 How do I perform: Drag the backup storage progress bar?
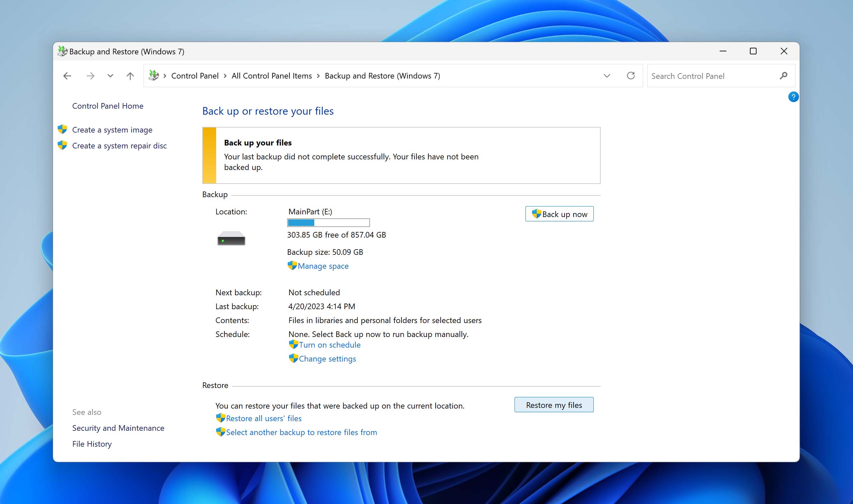[328, 222]
